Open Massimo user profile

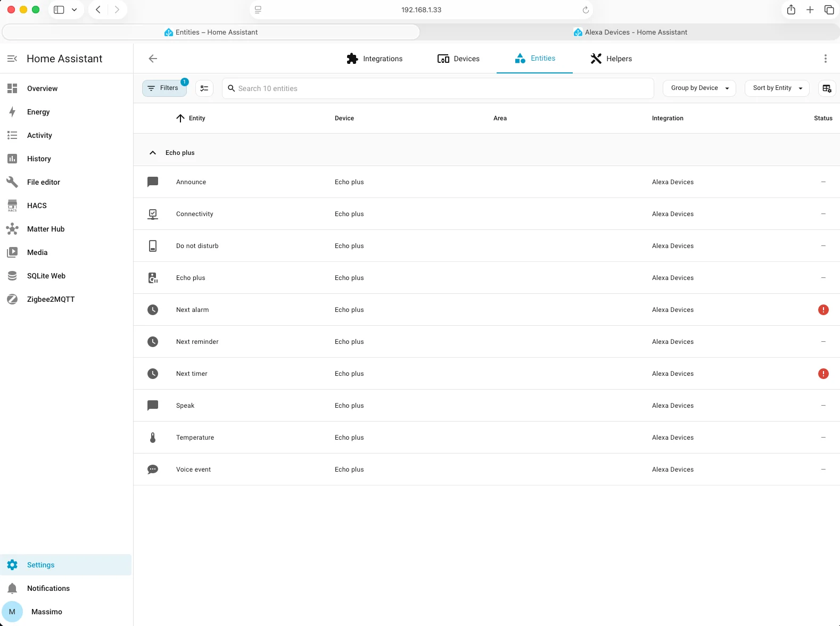(66, 612)
